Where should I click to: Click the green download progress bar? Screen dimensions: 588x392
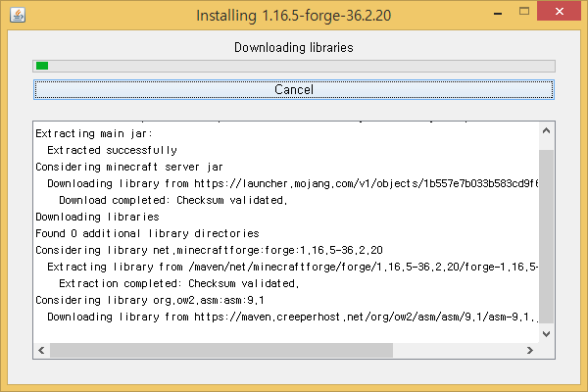point(294,66)
